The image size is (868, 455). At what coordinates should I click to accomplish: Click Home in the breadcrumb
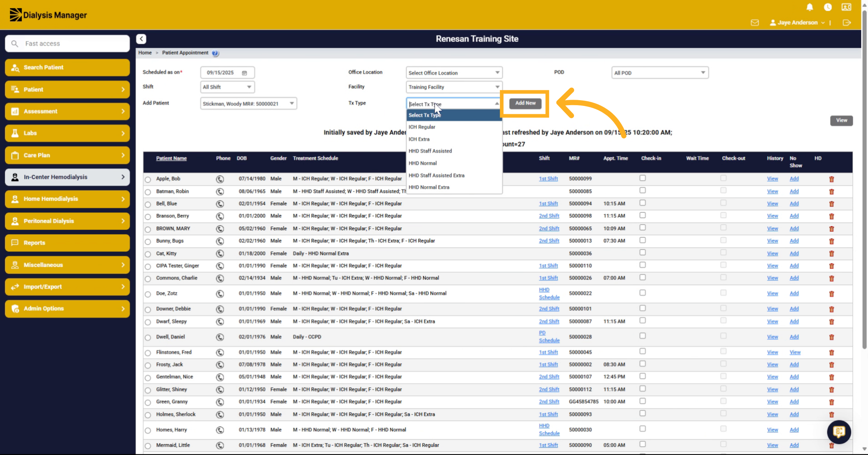pos(145,53)
